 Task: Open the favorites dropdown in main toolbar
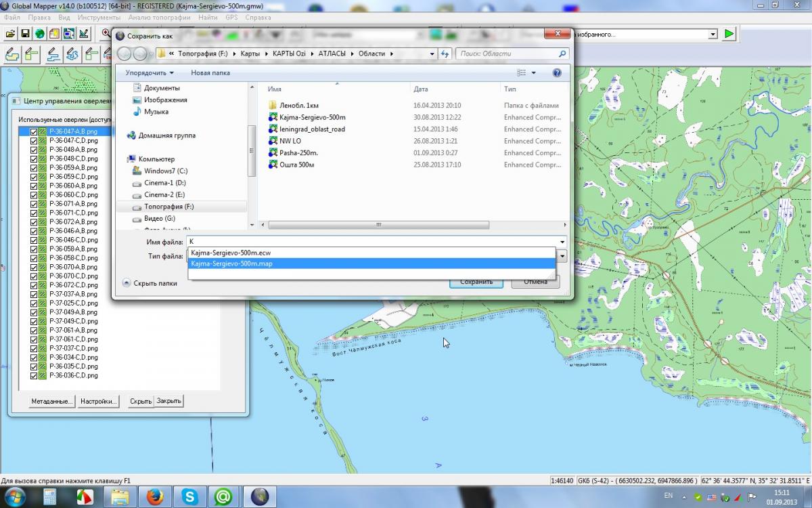point(713,34)
